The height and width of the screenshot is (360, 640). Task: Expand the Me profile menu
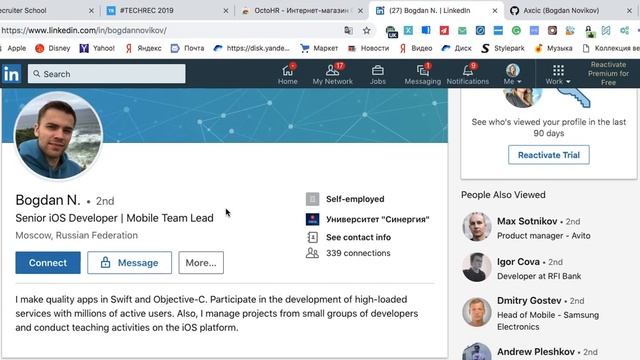coord(513,74)
